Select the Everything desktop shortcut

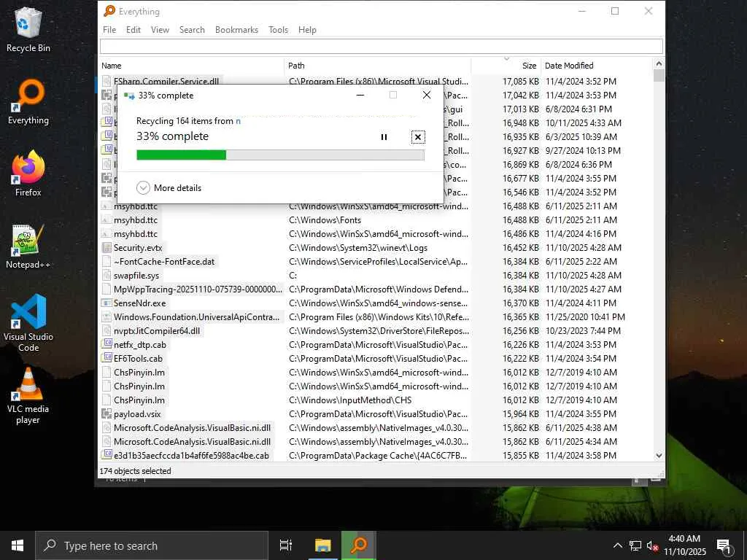[x=28, y=102]
